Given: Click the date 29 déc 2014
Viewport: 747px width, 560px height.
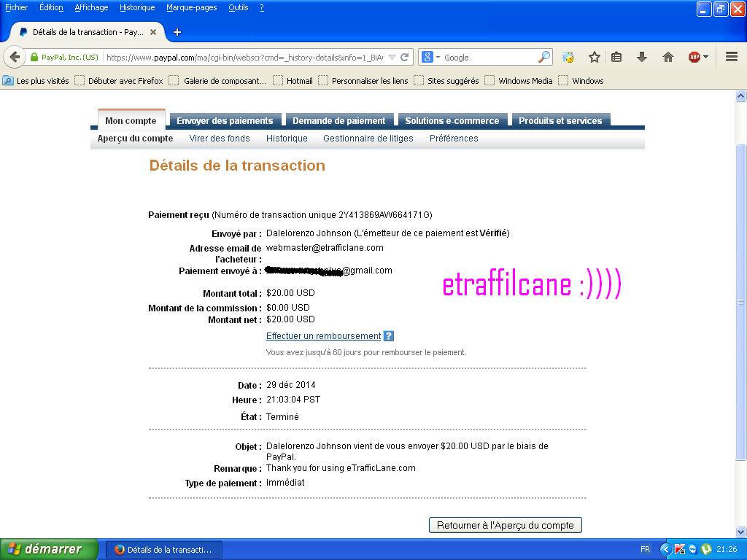Looking at the screenshot, I should tap(290, 385).
